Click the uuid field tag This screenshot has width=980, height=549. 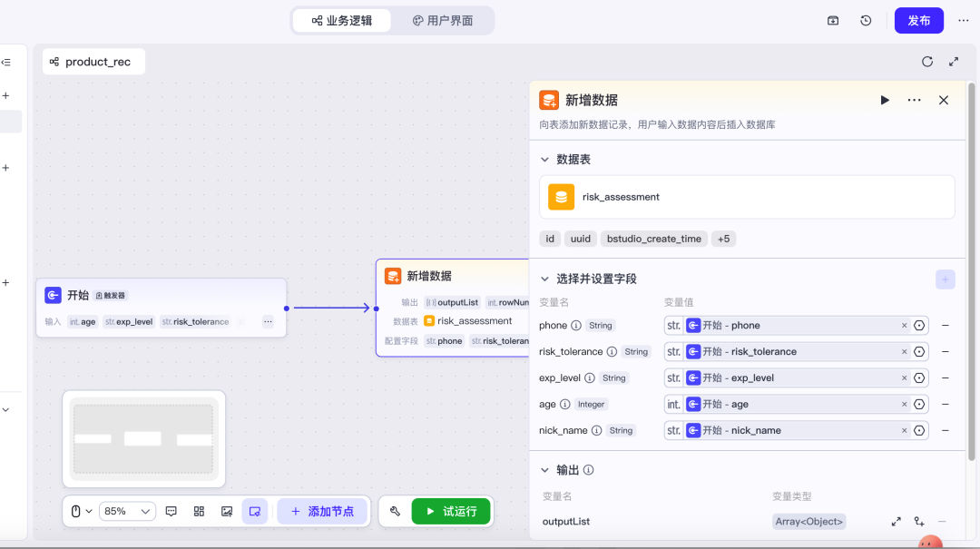[x=581, y=239]
